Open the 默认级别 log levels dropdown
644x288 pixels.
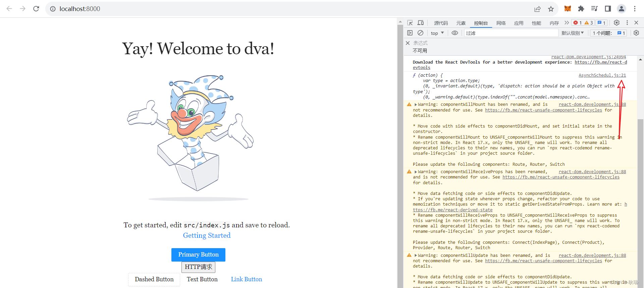point(573,33)
